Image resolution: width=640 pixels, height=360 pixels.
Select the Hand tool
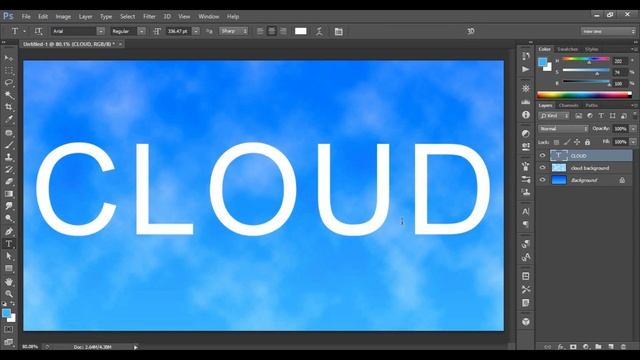pyautogui.click(x=9, y=282)
